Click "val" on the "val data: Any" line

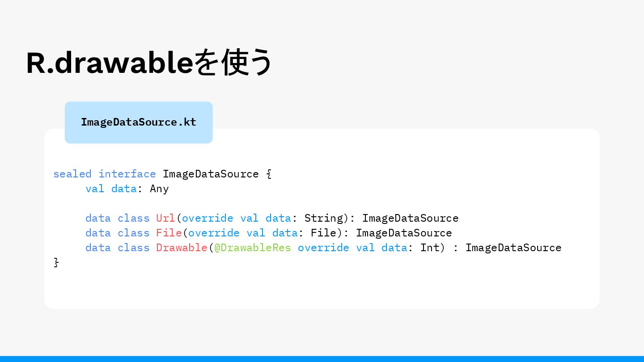point(95,189)
